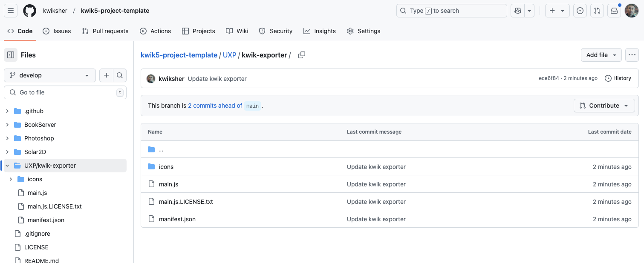Search files with the magnifier button
The image size is (644, 263).
[120, 75]
